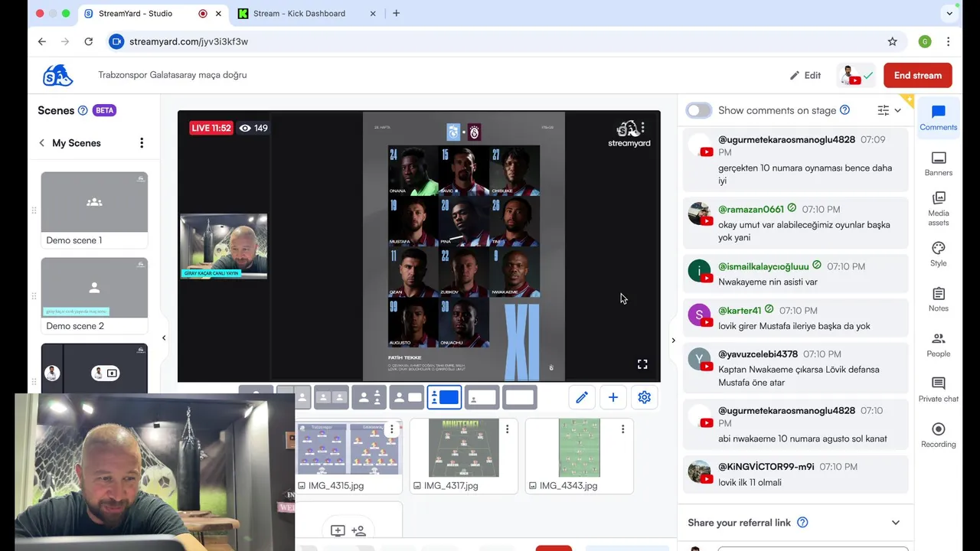Open the My Scenes kebab menu
This screenshot has height=551, width=980.
142,143
